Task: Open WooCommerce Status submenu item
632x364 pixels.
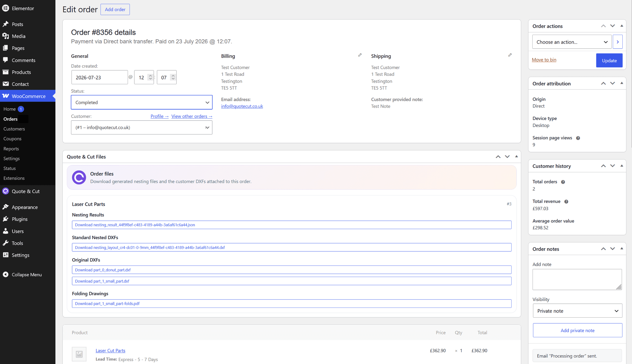Action: (x=10, y=168)
